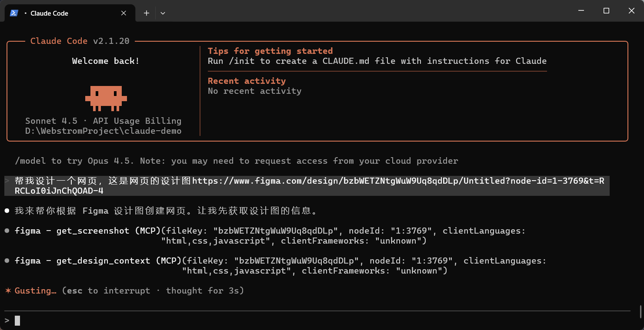644x330 pixels.
Task: Click the Chinese reply line mentioning Figma
Action: point(168,211)
